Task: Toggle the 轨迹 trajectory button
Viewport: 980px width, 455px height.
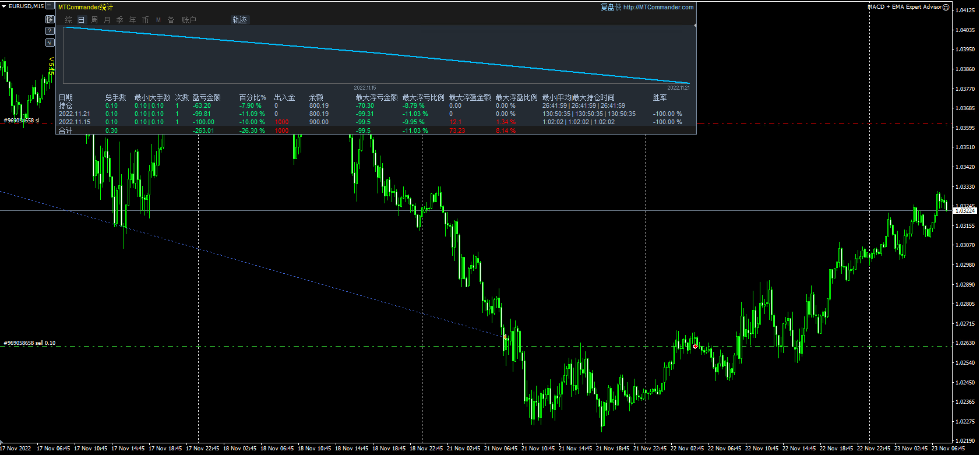Action: pos(239,20)
